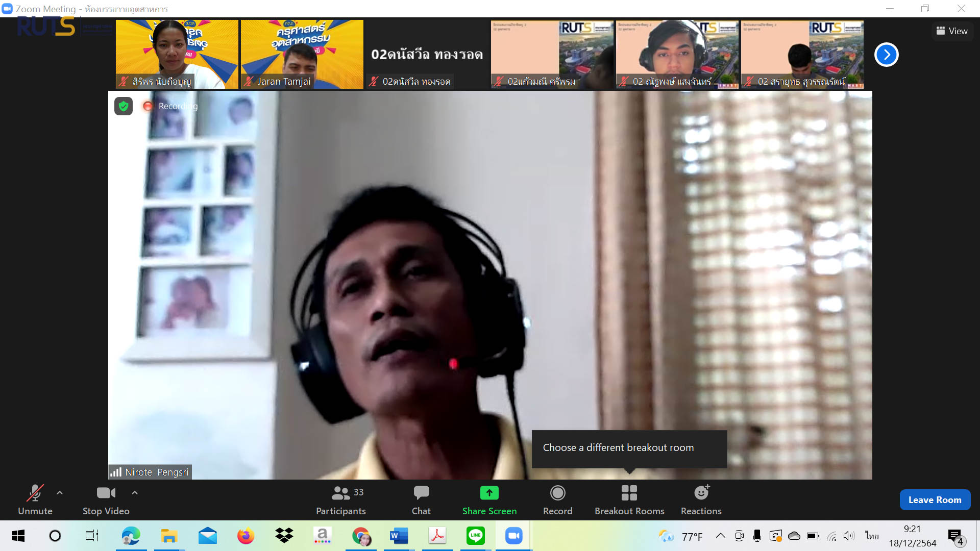Open Dropbox from the taskbar
This screenshot has width=980, height=551.
tap(284, 536)
